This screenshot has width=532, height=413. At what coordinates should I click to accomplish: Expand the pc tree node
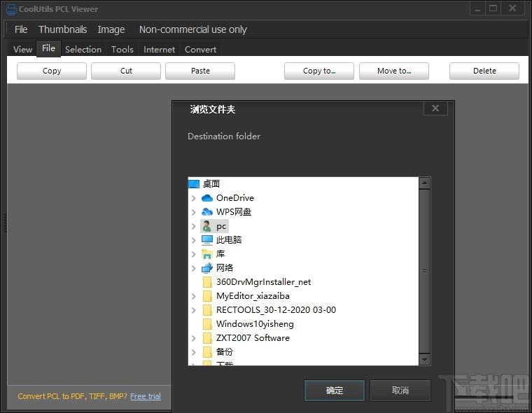pyautogui.click(x=193, y=226)
